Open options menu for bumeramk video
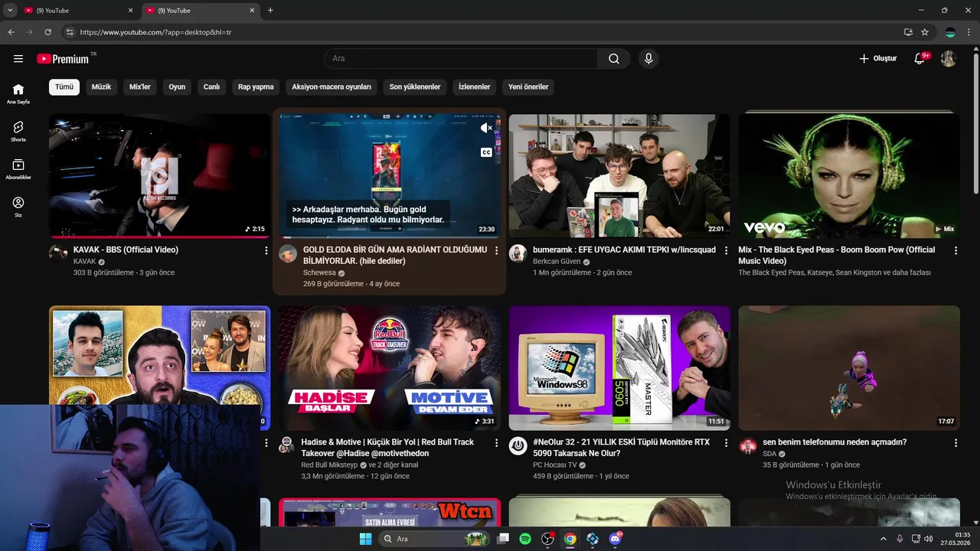 pyautogui.click(x=726, y=250)
